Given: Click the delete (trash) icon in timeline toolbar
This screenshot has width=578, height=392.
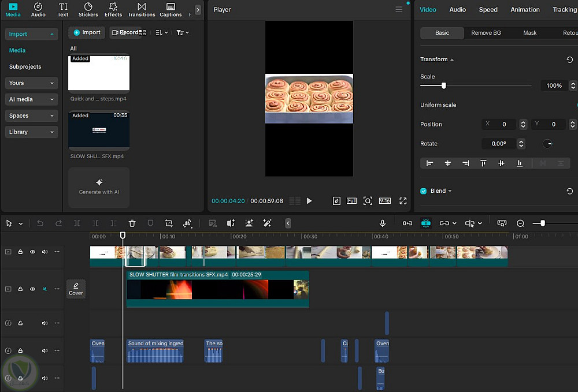Looking at the screenshot, I should (x=132, y=223).
